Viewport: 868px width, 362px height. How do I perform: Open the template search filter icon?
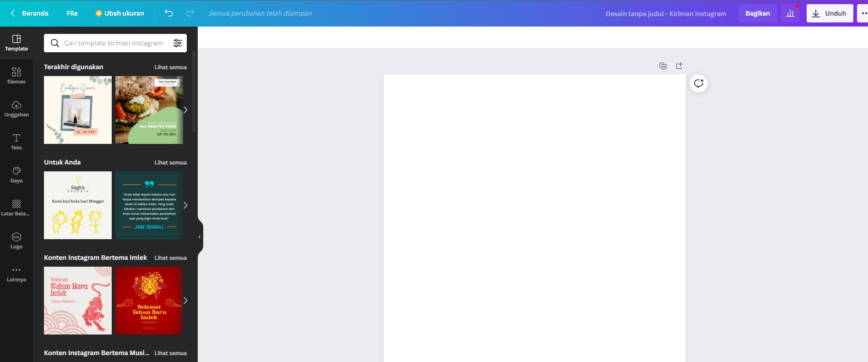(178, 43)
